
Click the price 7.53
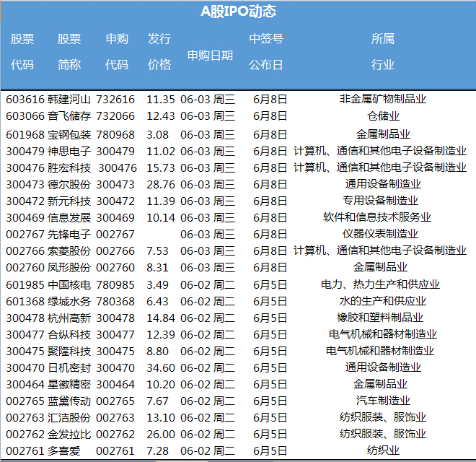click(157, 251)
